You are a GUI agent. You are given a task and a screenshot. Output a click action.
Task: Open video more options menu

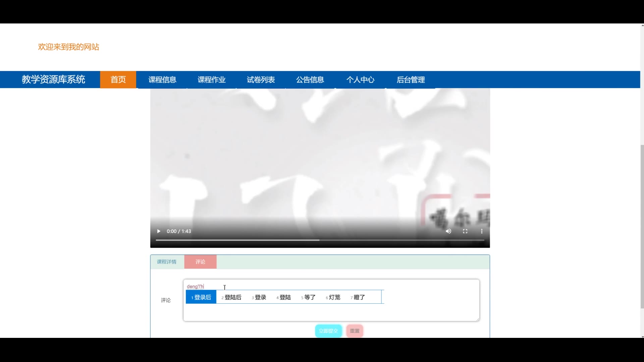click(x=482, y=231)
